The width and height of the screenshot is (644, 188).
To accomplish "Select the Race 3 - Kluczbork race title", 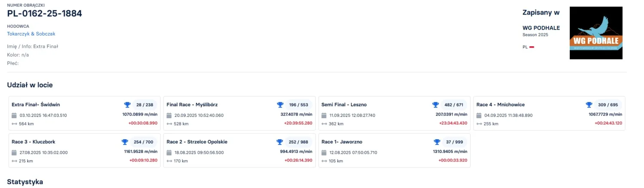I will pos(33,142).
